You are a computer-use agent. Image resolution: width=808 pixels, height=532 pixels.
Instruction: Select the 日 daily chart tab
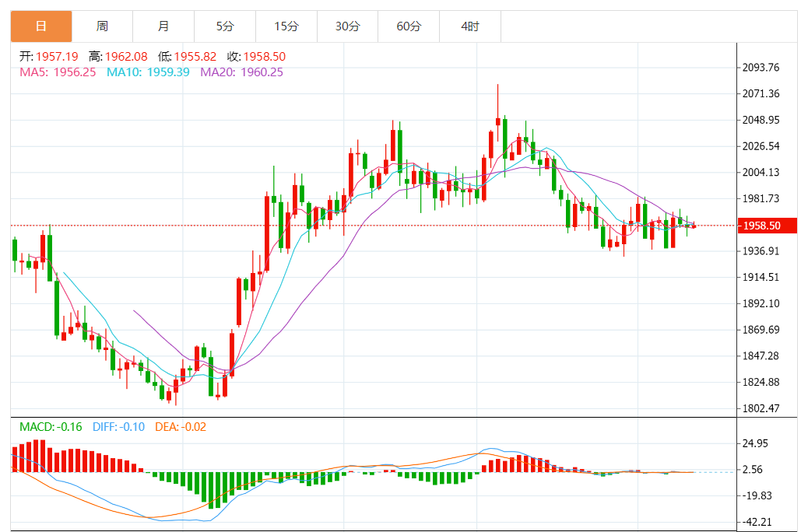[41, 26]
